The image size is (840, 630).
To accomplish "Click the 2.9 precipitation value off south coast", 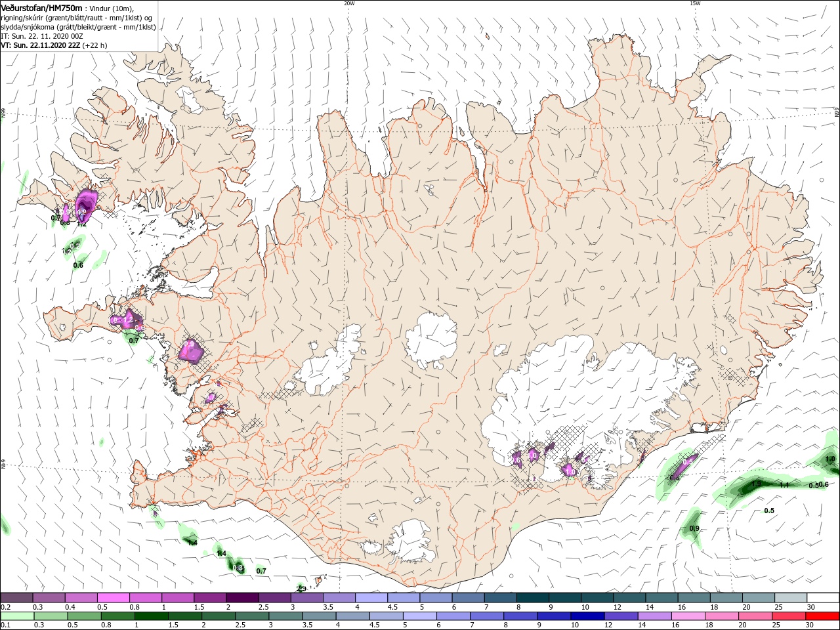I will point(302,588).
